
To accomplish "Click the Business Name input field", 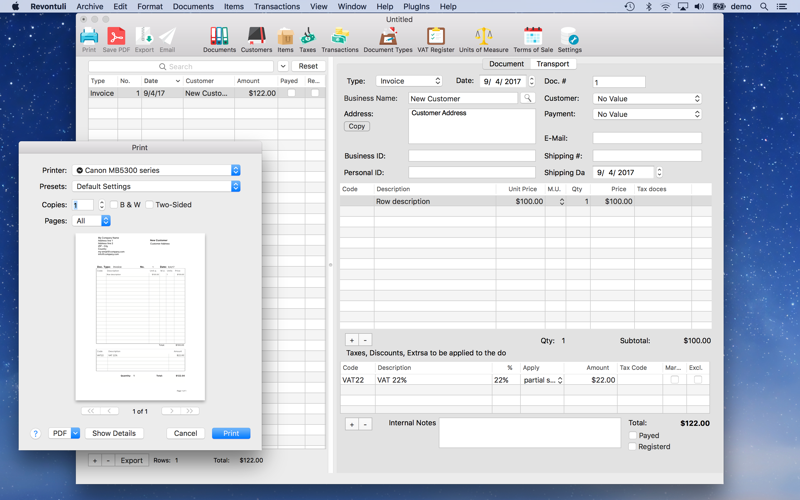I will pyautogui.click(x=463, y=99).
